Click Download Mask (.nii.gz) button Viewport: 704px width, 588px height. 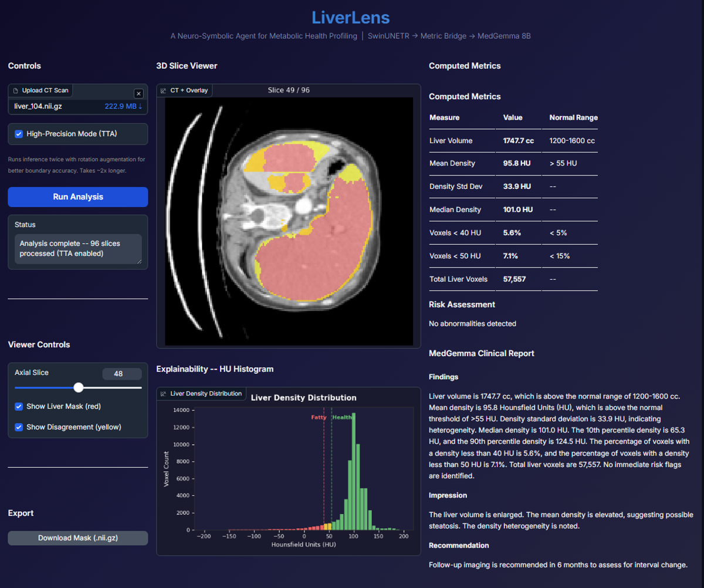tap(78, 538)
